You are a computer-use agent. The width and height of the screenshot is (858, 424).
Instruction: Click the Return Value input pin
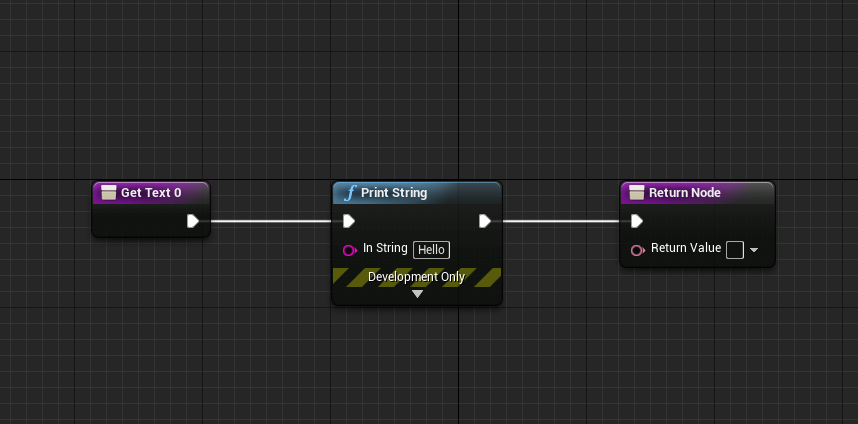pyautogui.click(x=637, y=251)
